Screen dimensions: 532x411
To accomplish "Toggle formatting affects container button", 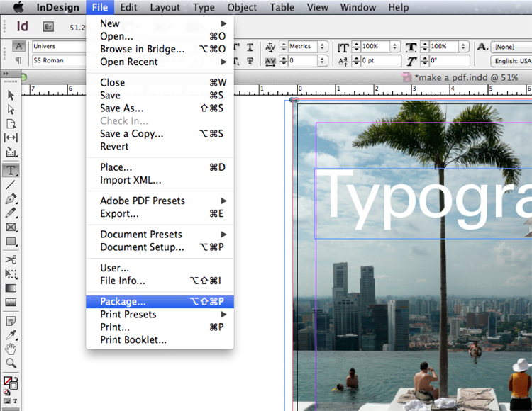I will pyautogui.click(x=7, y=401).
